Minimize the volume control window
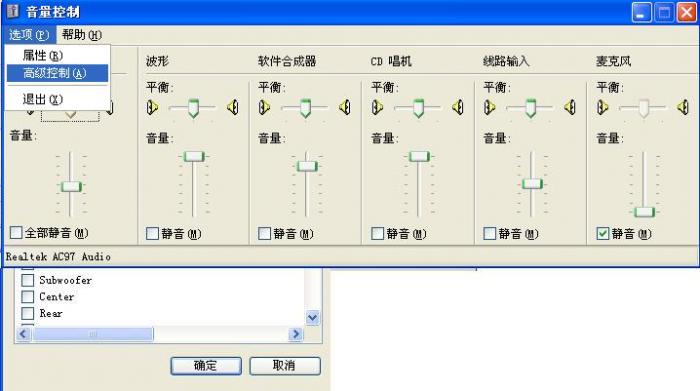Viewport: 700px width, 391px height. (641, 12)
